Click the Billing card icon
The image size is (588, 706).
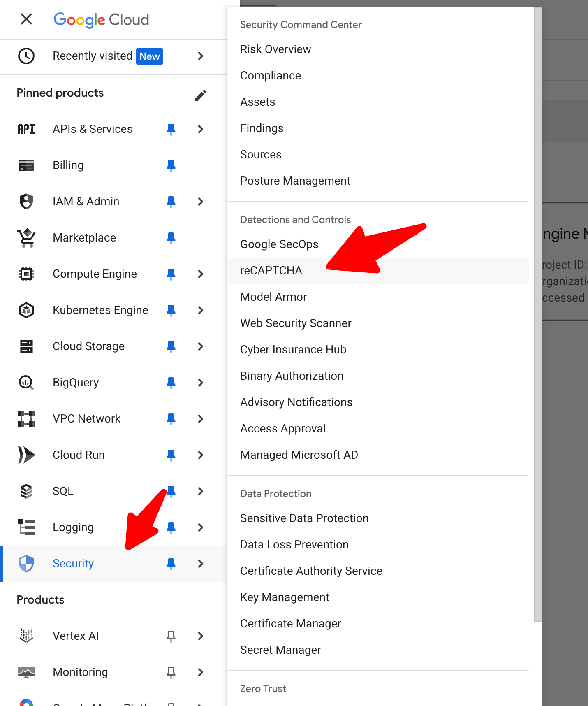[26, 165]
